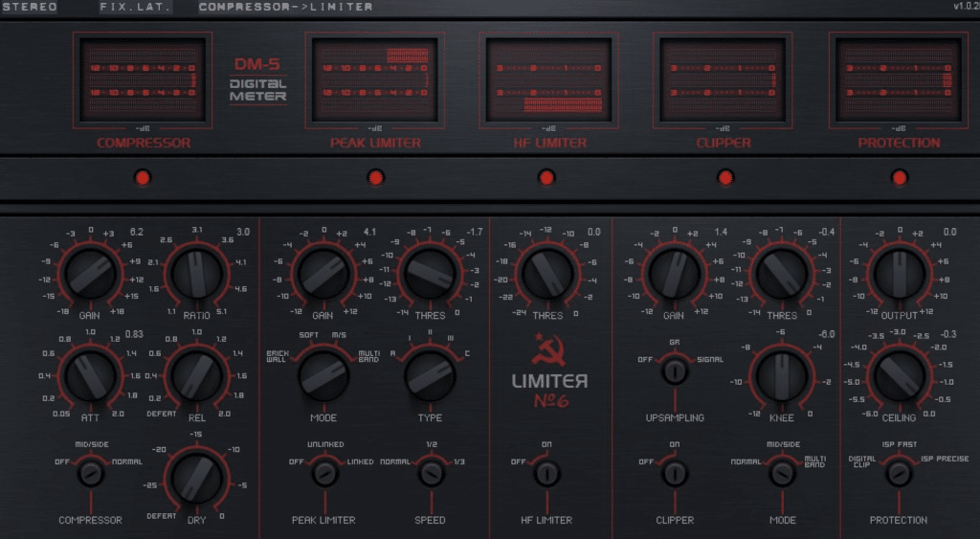Image resolution: width=980 pixels, height=539 pixels.
Task: Click the compressor DRY mix knob
Action: 197,478
